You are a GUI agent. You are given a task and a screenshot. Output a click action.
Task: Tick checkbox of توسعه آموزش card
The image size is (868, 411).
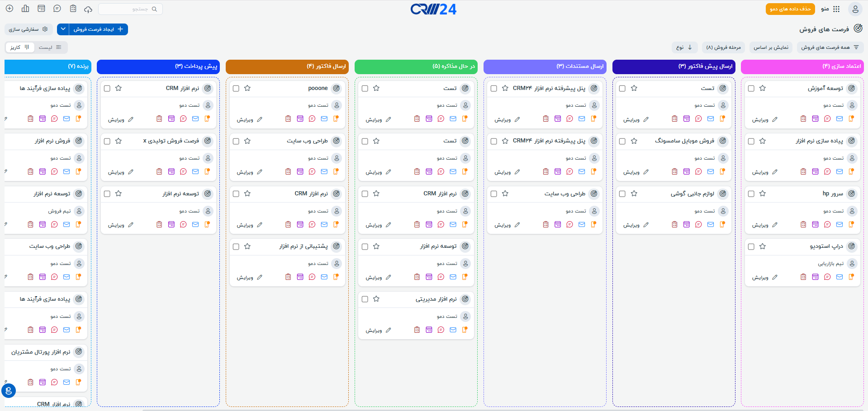click(751, 88)
